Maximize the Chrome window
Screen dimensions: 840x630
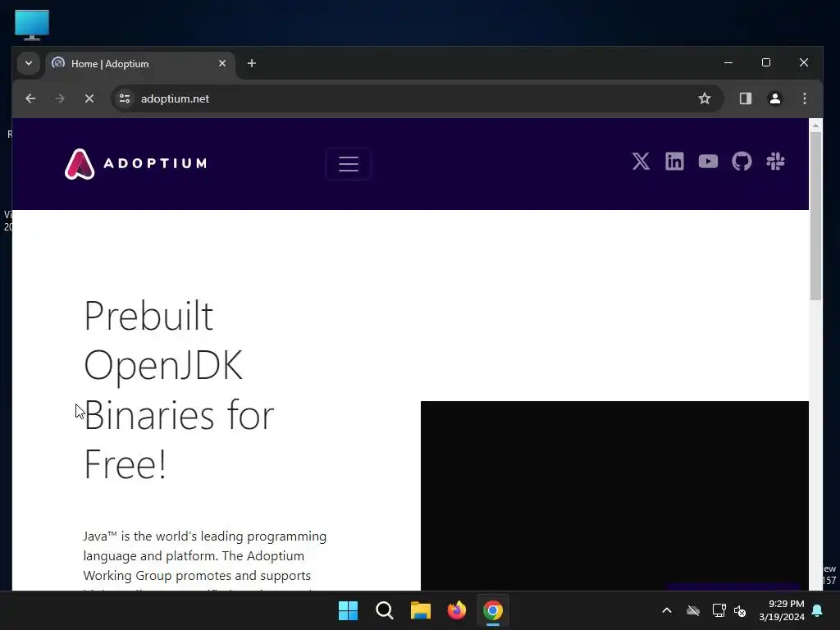pyautogui.click(x=766, y=62)
